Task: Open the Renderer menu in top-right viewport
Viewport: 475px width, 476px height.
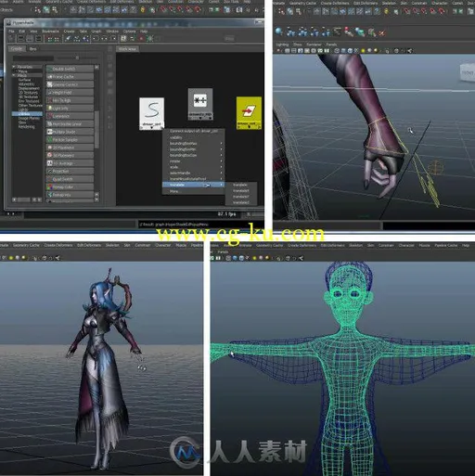Action: [x=314, y=45]
